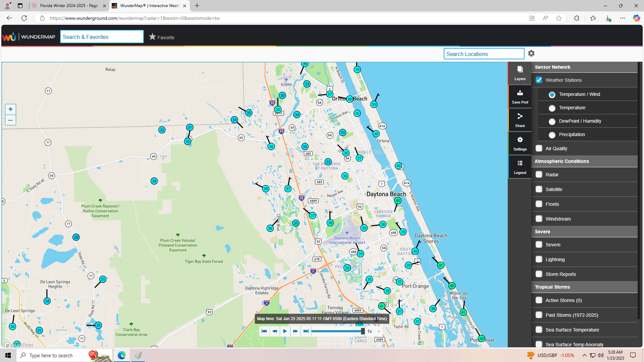This screenshot has width=644, height=362.
Task: Check Past Storms (1972-2025)
Action: 539,315
